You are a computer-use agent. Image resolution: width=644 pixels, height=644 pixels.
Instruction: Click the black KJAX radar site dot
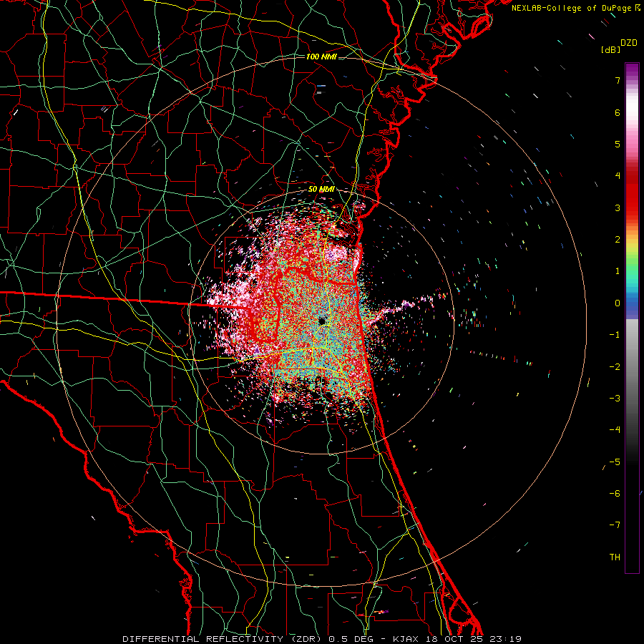(x=322, y=321)
